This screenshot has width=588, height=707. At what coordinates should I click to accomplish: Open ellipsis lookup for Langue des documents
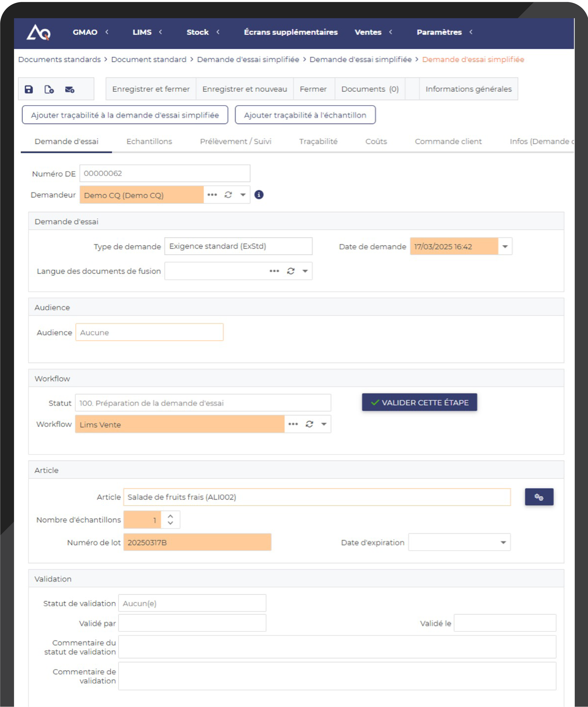point(274,271)
